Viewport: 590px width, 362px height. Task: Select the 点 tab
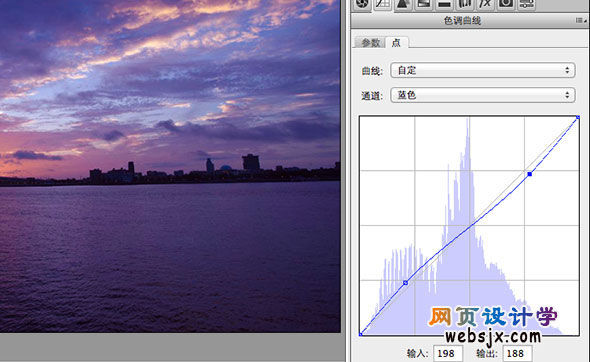point(397,43)
